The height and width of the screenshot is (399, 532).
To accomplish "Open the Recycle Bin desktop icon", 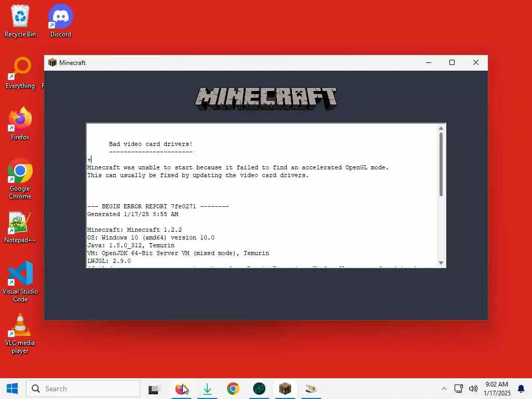I will [20, 21].
